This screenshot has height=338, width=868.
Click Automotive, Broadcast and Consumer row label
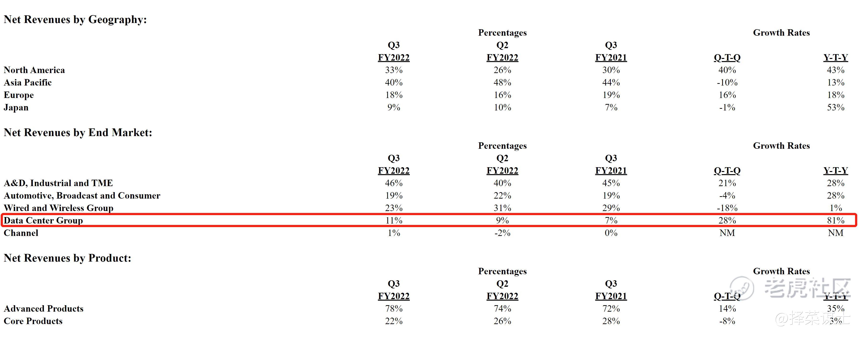click(x=82, y=195)
